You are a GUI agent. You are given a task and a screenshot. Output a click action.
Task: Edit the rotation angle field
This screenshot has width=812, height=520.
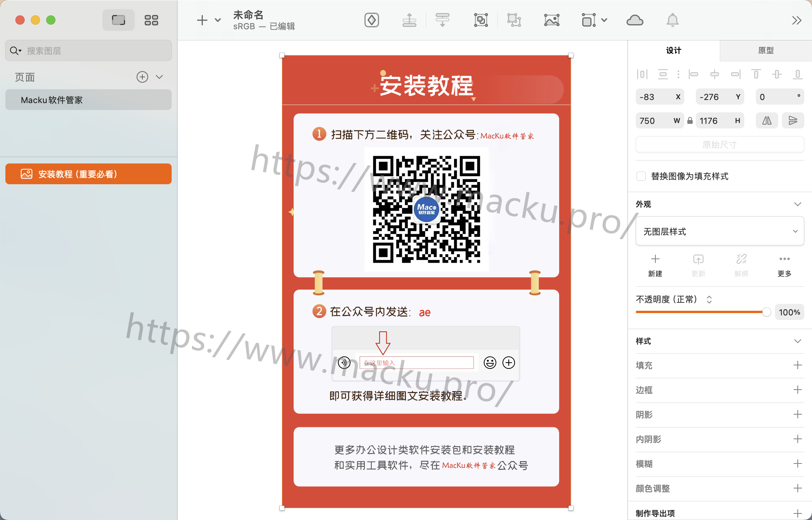coord(780,97)
